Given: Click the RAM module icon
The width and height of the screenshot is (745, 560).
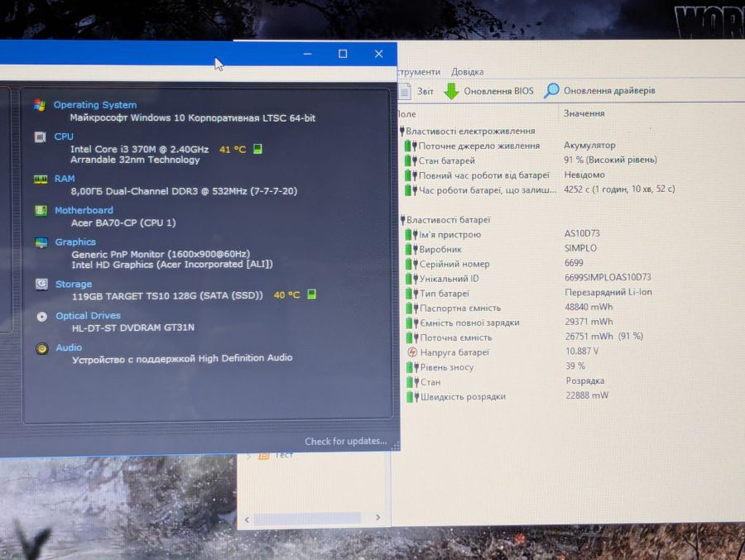Looking at the screenshot, I should click(41, 179).
